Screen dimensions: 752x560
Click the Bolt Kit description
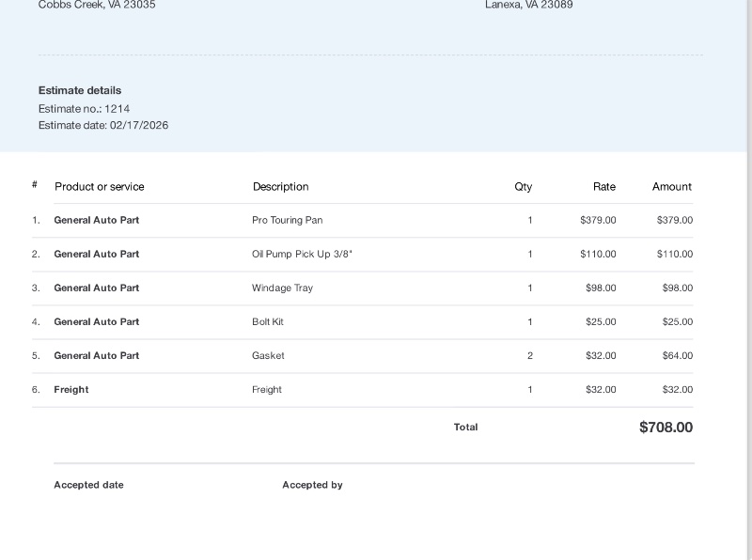(x=267, y=321)
